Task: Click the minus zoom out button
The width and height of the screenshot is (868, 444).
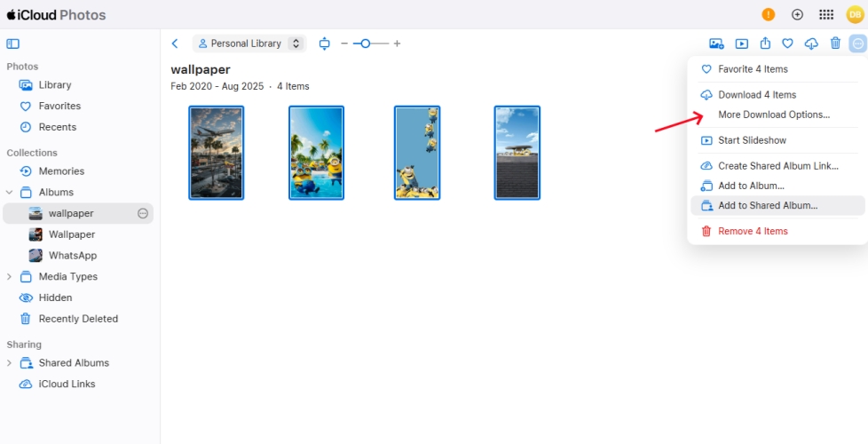Action: 344,44
